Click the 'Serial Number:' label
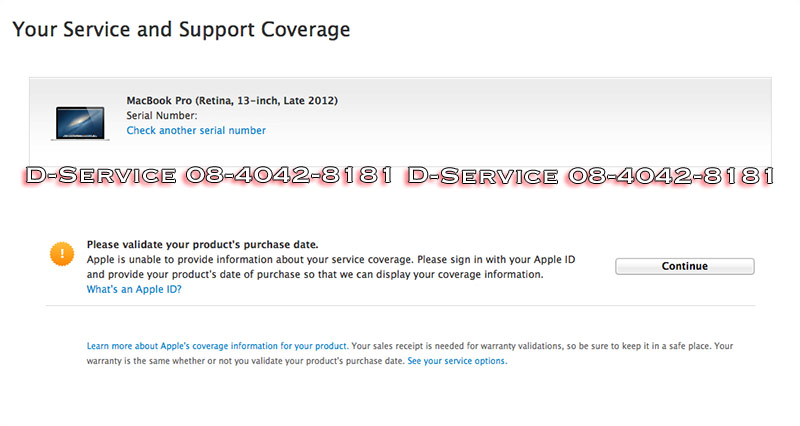 tap(162, 116)
